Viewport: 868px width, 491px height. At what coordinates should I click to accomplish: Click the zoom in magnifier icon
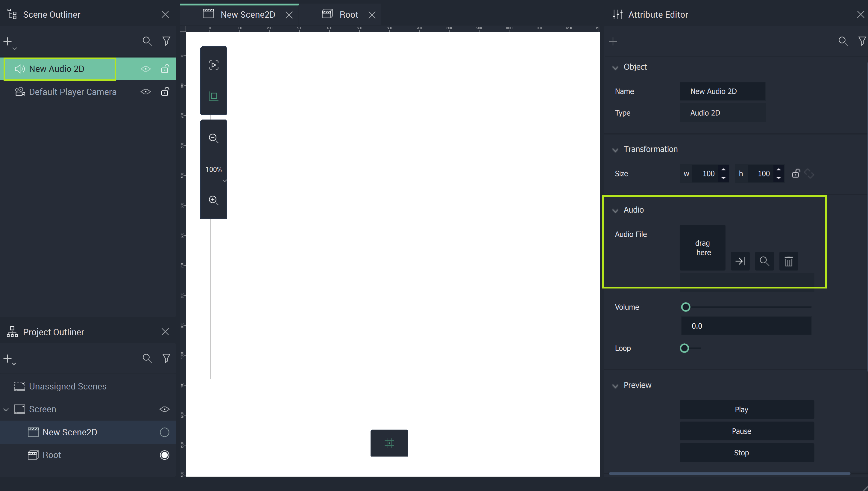pyautogui.click(x=213, y=200)
